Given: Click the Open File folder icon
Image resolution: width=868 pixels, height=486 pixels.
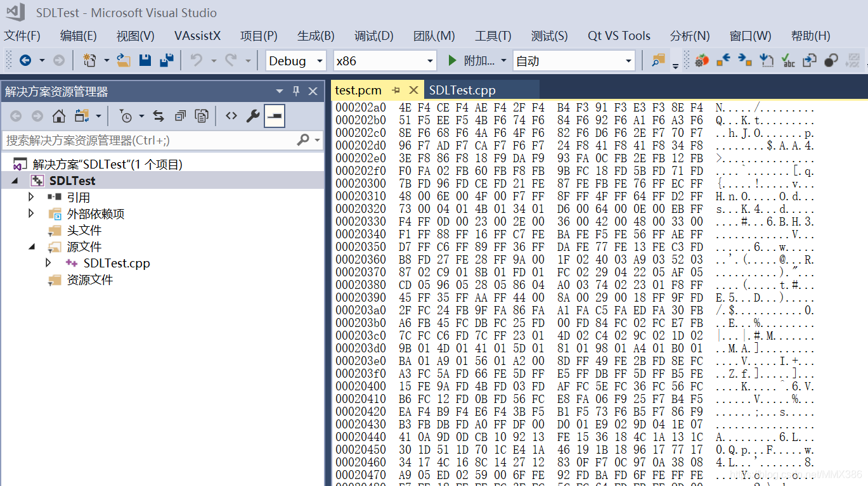Looking at the screenshot, I should 124,60.
